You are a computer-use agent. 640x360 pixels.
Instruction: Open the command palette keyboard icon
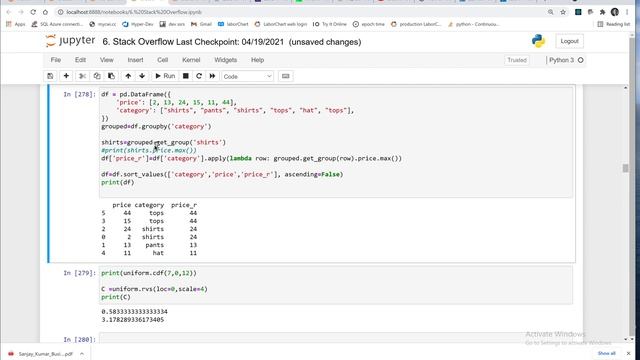[286, 76]
